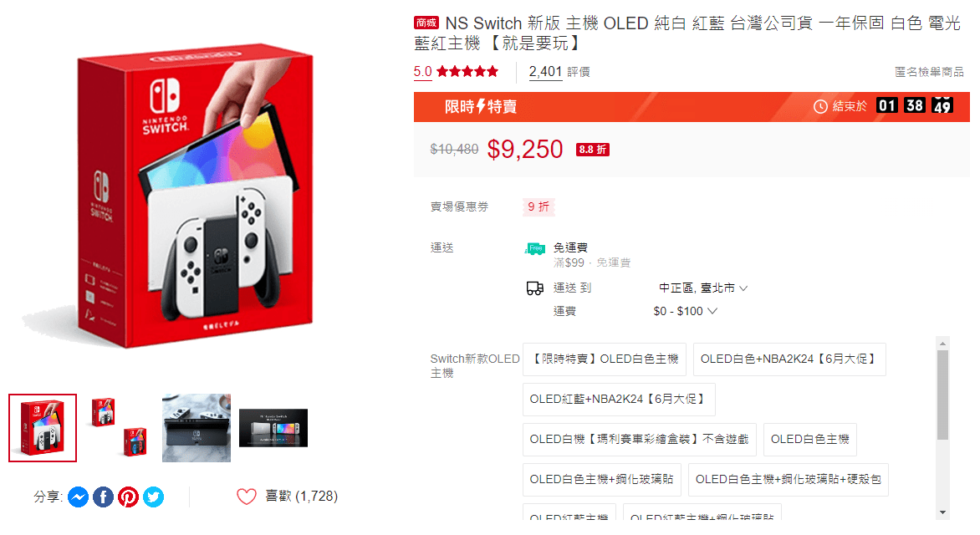This screenshot has height=535, width=980.
Task: Click the red 商城 mall badge
Action: (426, 23)
